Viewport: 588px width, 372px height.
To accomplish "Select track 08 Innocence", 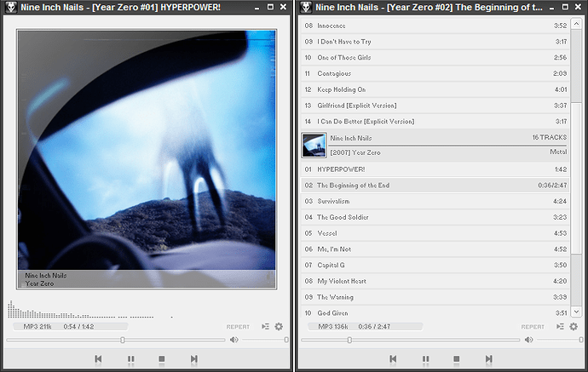I will [x=435, y=26].
